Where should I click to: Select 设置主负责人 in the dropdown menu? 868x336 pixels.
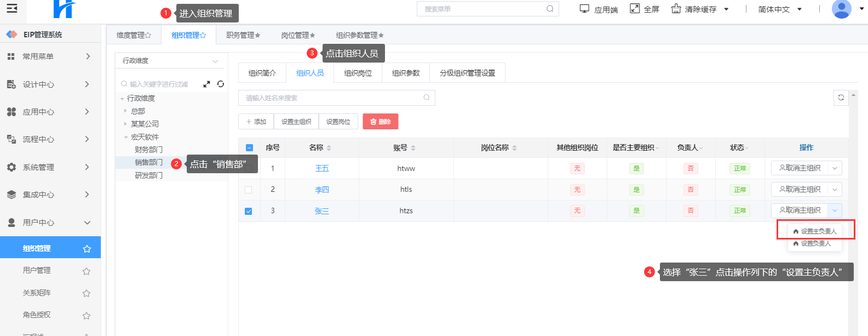click(x=815, y=231)
